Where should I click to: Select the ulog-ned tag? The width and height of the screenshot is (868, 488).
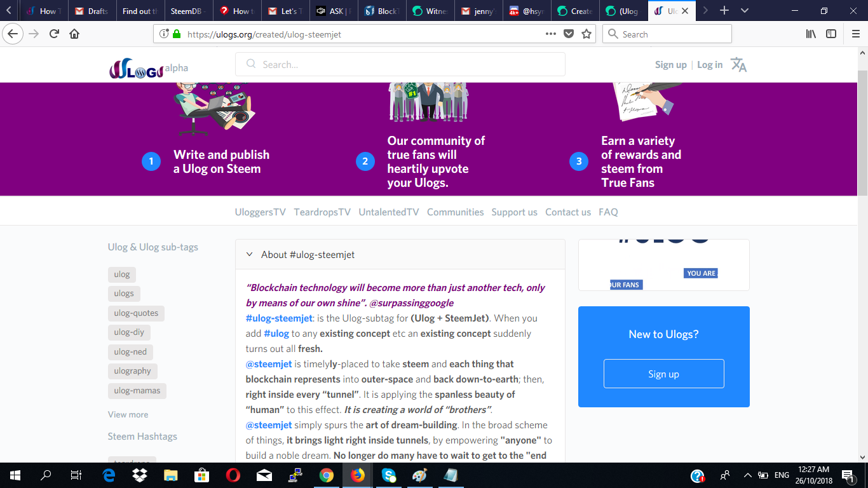(130, 352)
